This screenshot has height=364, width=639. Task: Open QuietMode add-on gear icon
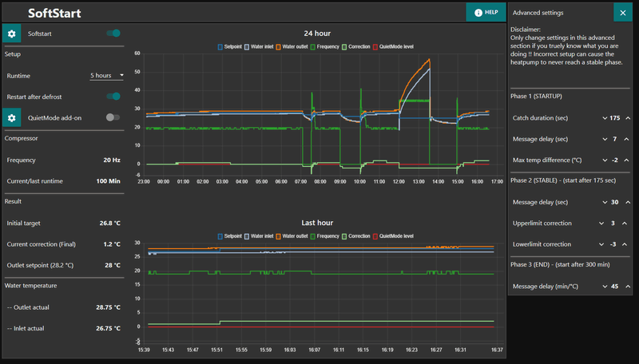coord(11,117)
